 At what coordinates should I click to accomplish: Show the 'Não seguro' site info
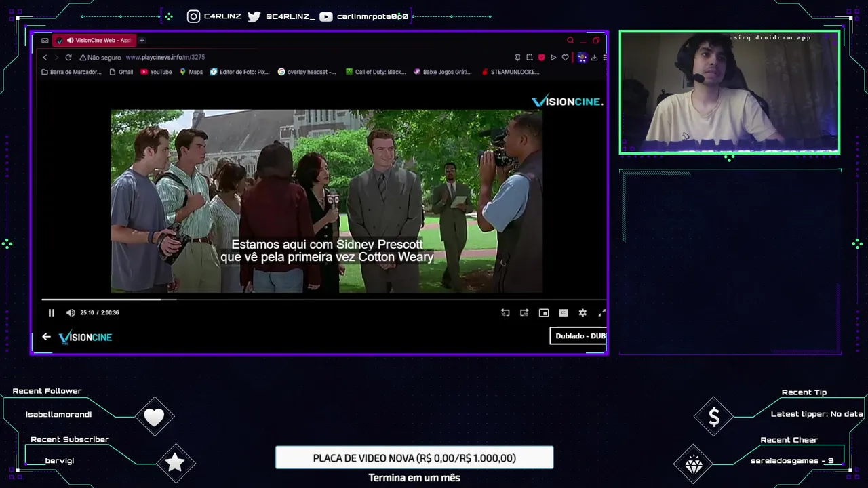100,58
